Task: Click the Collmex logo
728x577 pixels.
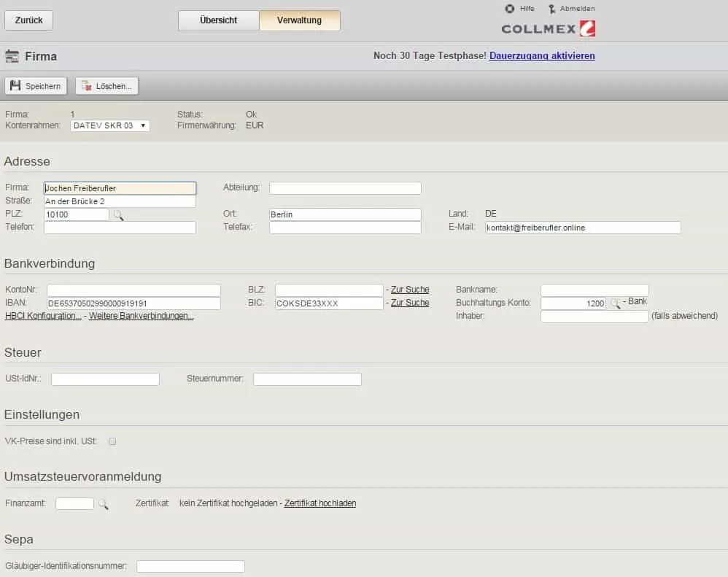Action: [549, 29]
